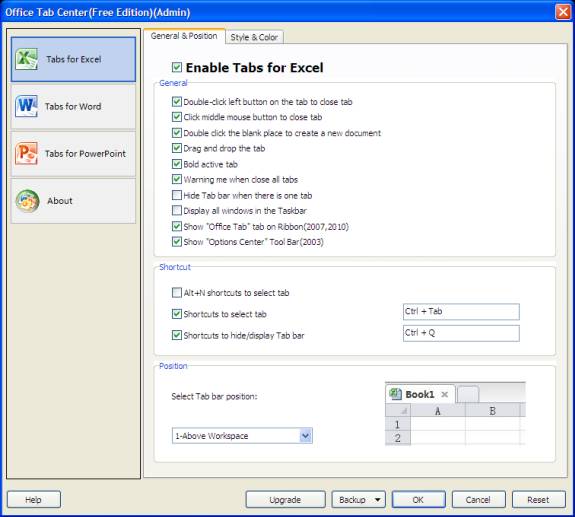
Task: Toggle Bold active tab checkbox
Action: pos(177,164)
